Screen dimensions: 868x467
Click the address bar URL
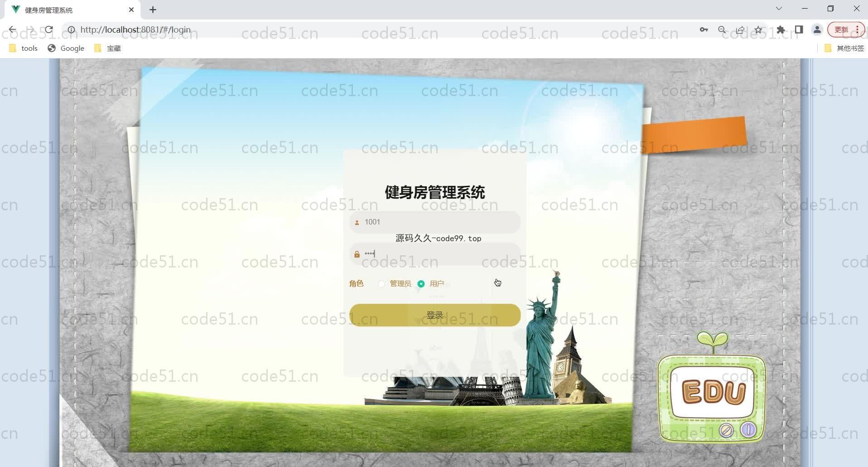coord(135,29)
